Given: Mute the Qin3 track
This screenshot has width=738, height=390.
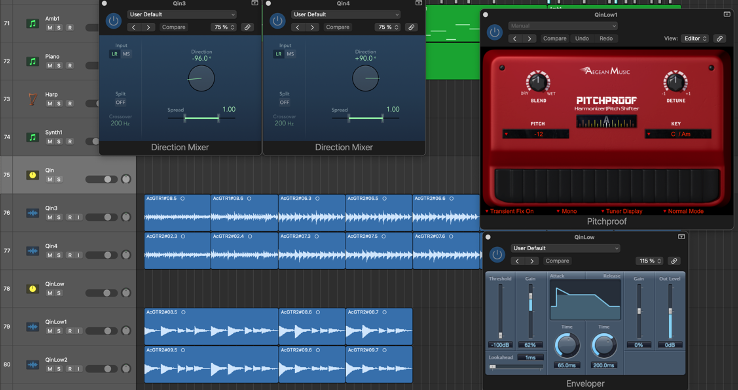Looking at the screenshot, I should point(49,217).
